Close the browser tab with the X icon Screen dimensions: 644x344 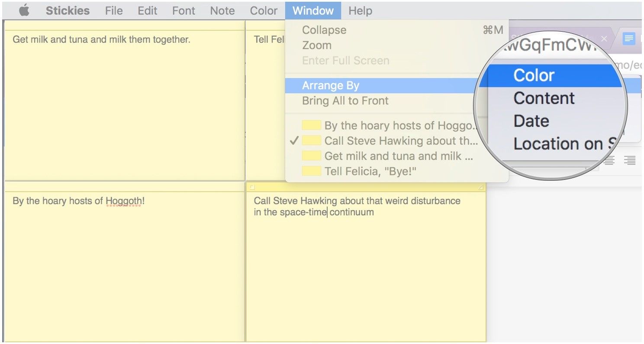click(x=604, y=39)
